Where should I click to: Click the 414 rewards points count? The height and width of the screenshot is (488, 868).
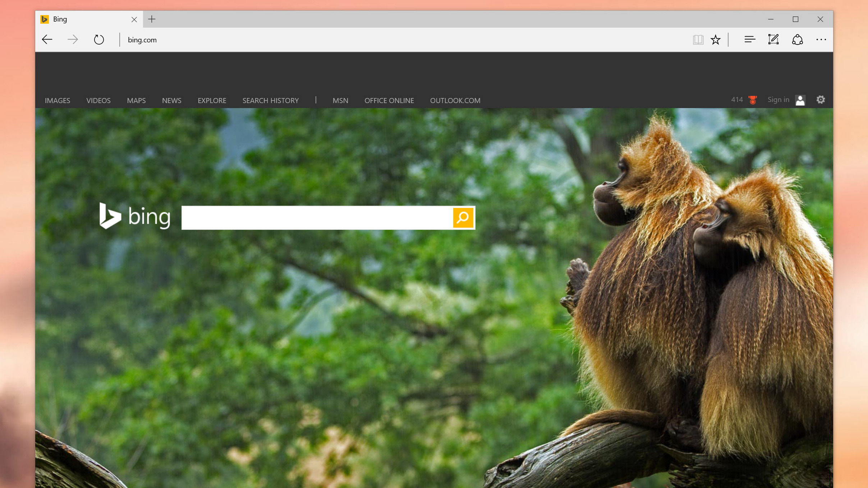(737, 99)
